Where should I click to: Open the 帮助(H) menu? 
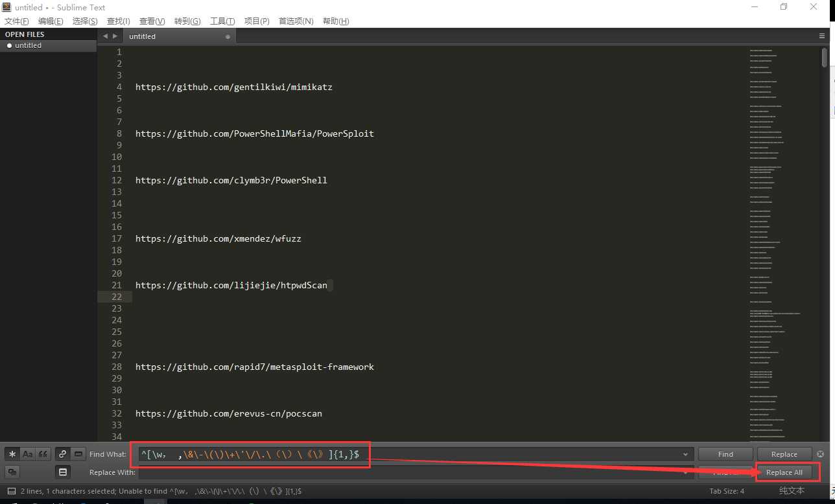[x=336, y=21]
